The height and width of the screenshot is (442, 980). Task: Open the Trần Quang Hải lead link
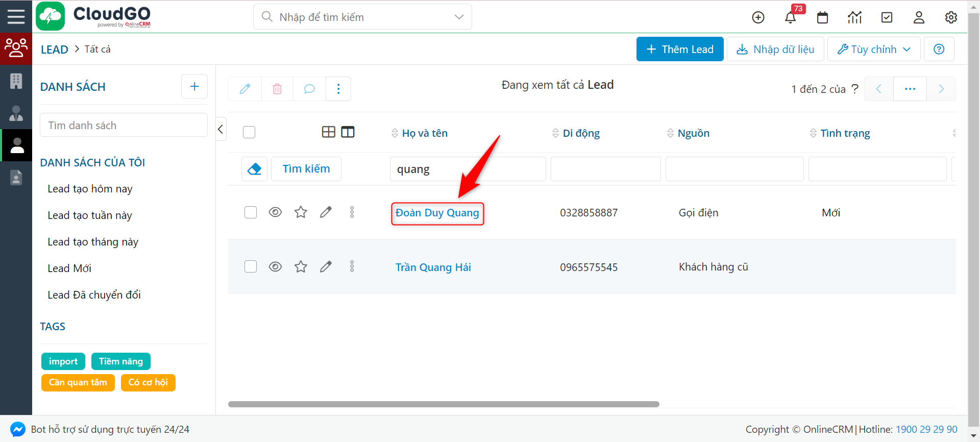click(433, 267)
